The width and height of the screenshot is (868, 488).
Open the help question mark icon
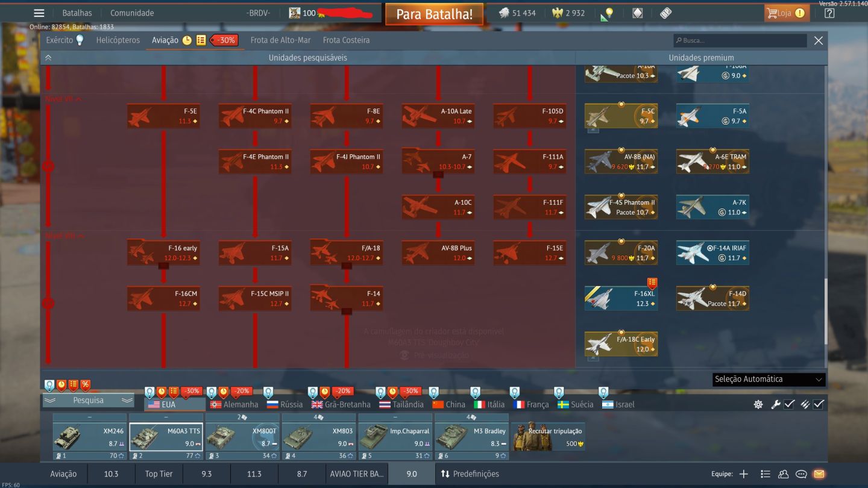coord(829,13)
